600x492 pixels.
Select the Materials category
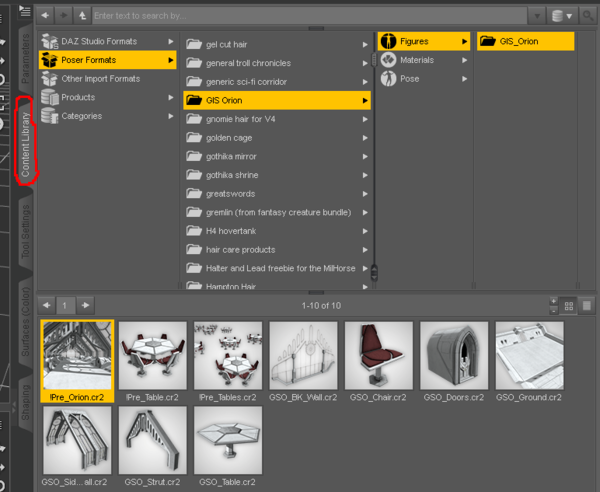(424, 60)
